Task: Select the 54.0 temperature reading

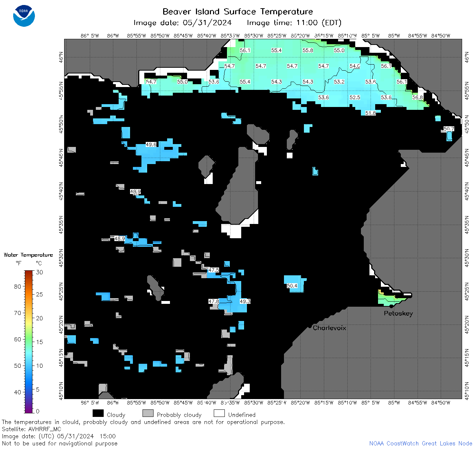Action: [x=355, y=66]
